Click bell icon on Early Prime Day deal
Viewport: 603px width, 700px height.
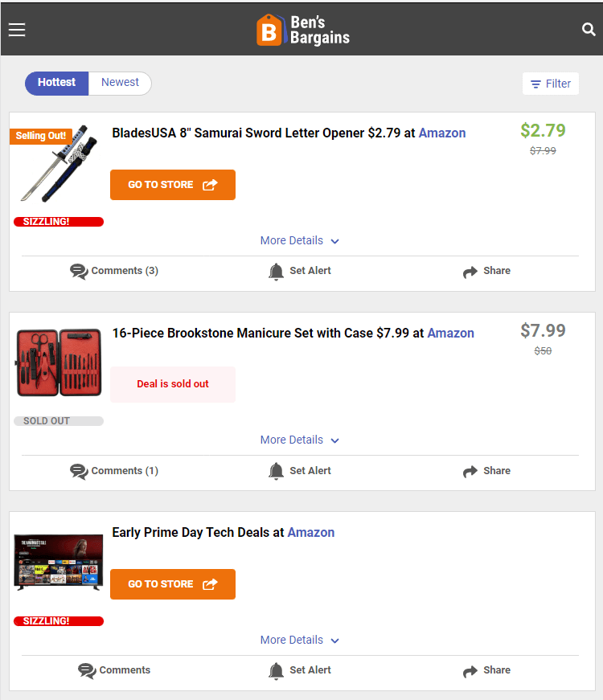pyautogui.click(x=276, y=670)
